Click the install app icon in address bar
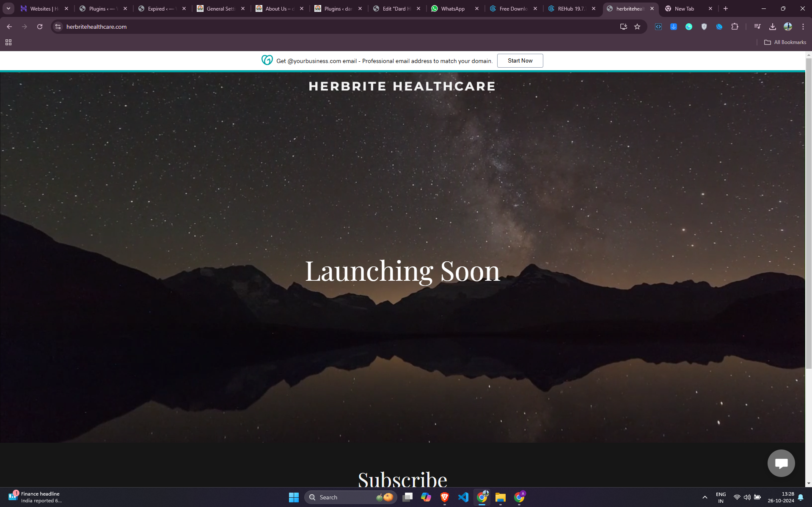This screenshot has width=812, height=507. [x=623, y=27]
